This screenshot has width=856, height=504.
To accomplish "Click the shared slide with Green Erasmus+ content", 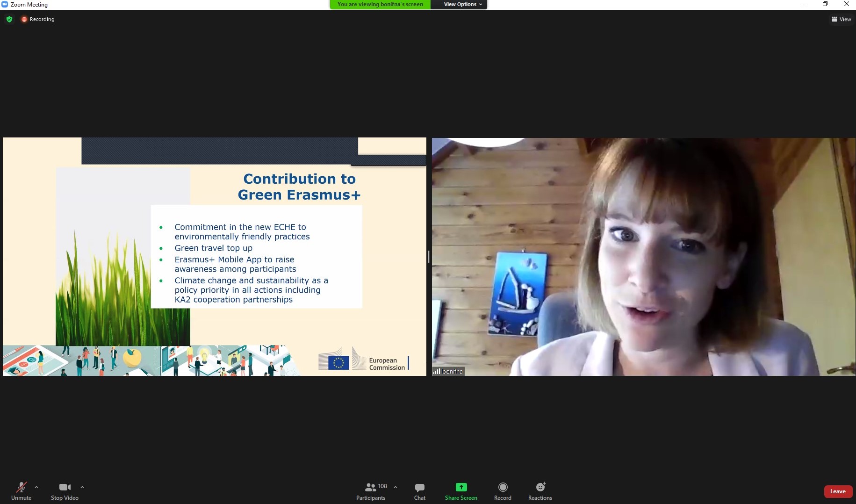I will (x=215, y=257).
